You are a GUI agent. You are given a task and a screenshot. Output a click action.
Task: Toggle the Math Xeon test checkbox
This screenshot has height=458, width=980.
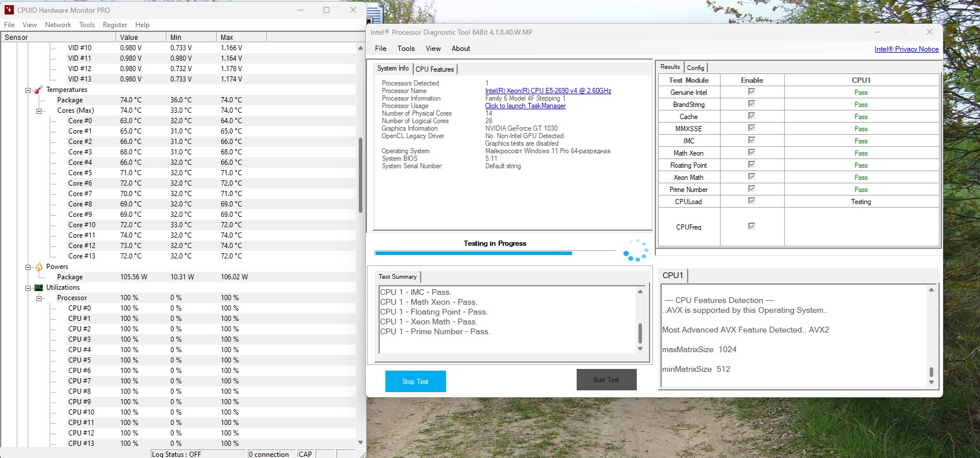tap(752, 153)
